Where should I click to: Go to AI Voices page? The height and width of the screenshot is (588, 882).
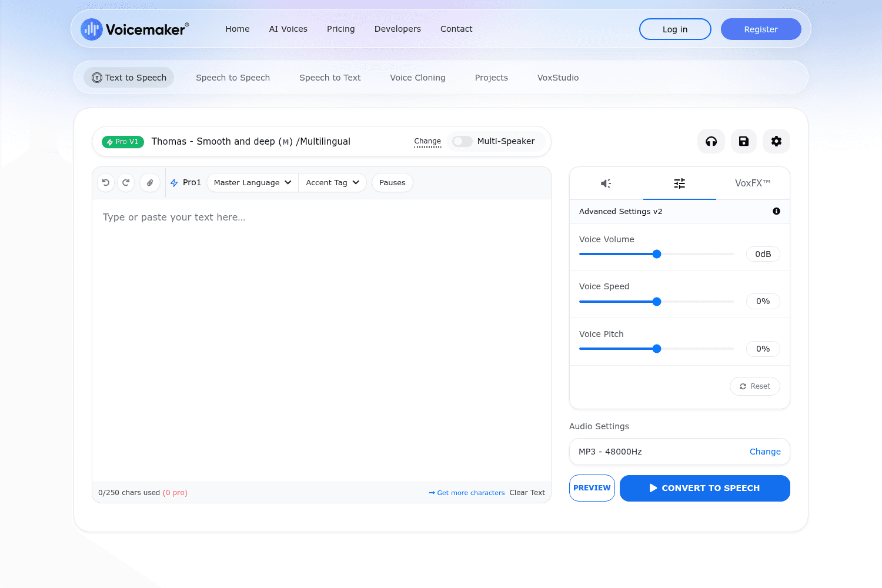click(x=288, y=29)
